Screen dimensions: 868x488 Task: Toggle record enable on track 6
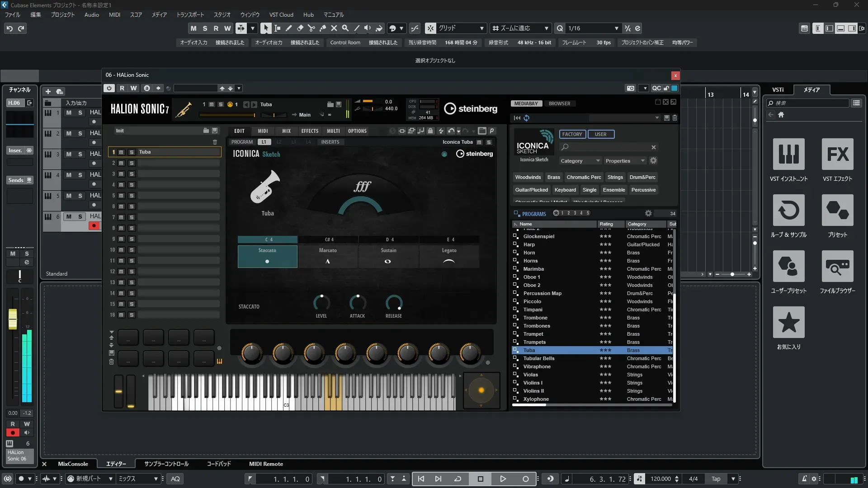94,225
